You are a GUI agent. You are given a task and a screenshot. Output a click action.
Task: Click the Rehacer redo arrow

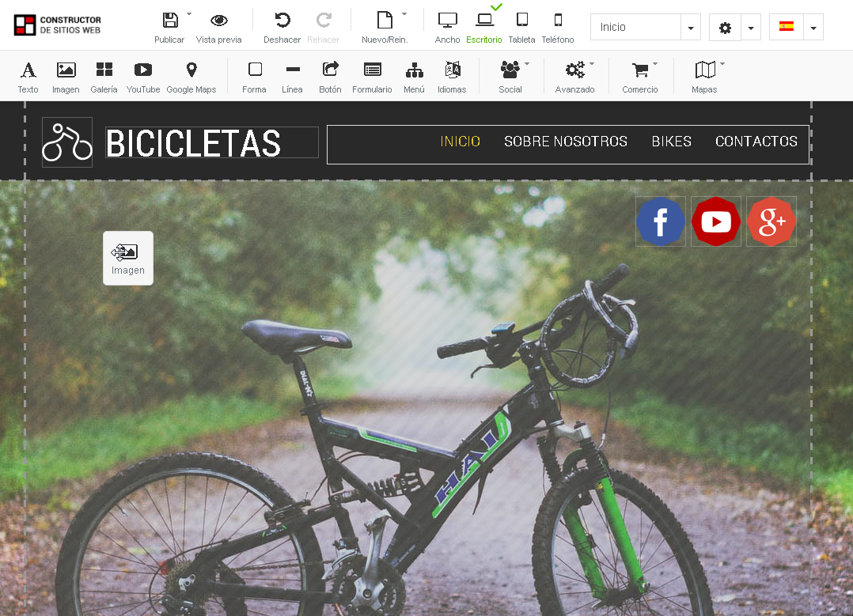point(323,20)
